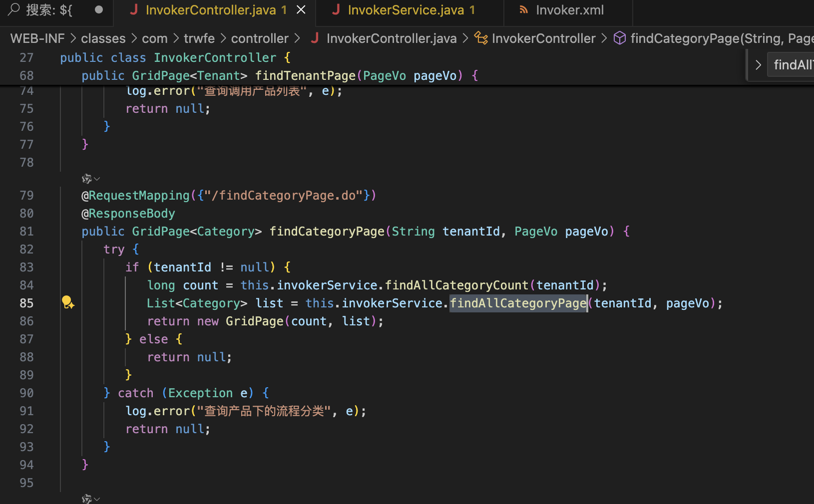Click the lightbulb code action icon on line 85

point(68,302)
